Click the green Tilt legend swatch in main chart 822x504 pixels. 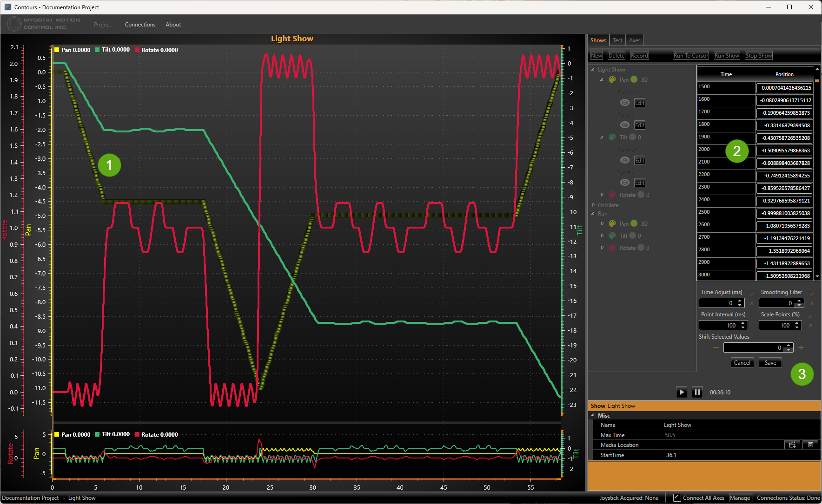coord(97,50)
